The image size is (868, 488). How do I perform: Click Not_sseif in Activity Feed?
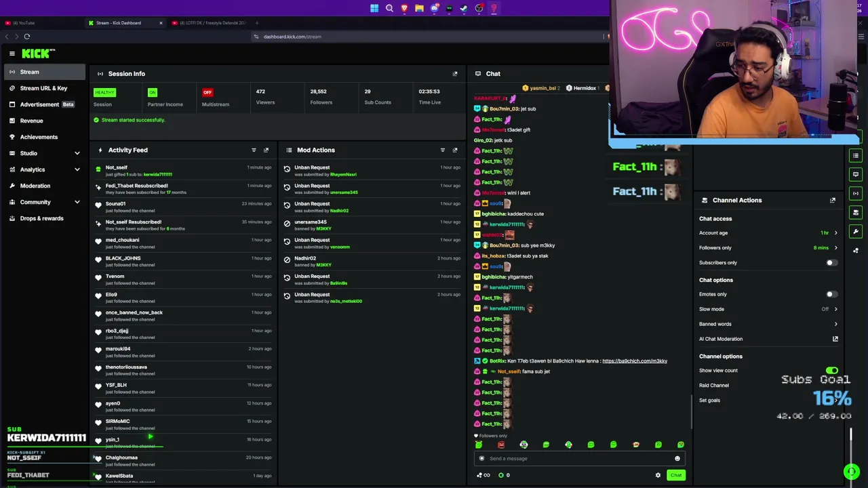coord(116,167)
